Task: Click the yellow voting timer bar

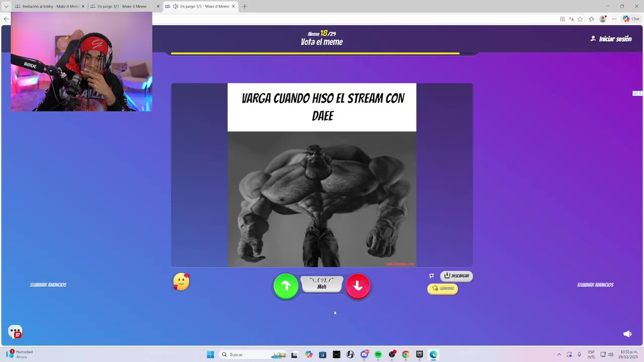Action: tap(315, 53)
